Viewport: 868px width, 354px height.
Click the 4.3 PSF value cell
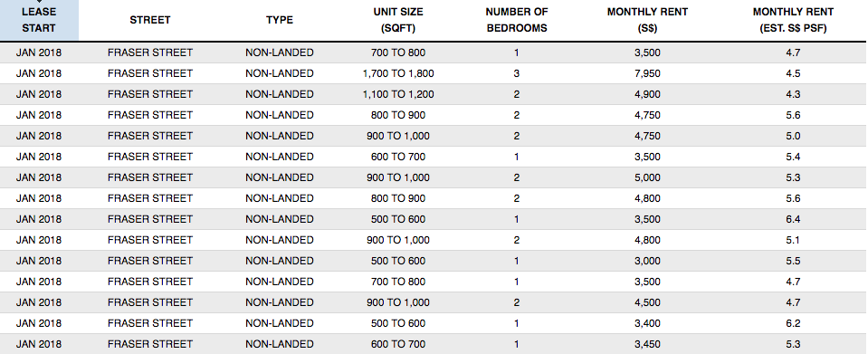click(x=793, y=95)
